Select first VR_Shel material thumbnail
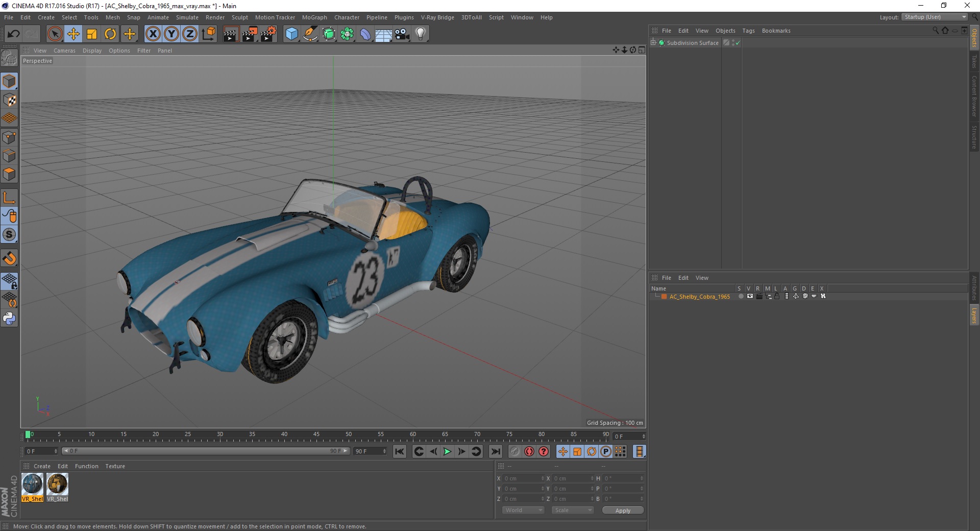 click(33, 488)
